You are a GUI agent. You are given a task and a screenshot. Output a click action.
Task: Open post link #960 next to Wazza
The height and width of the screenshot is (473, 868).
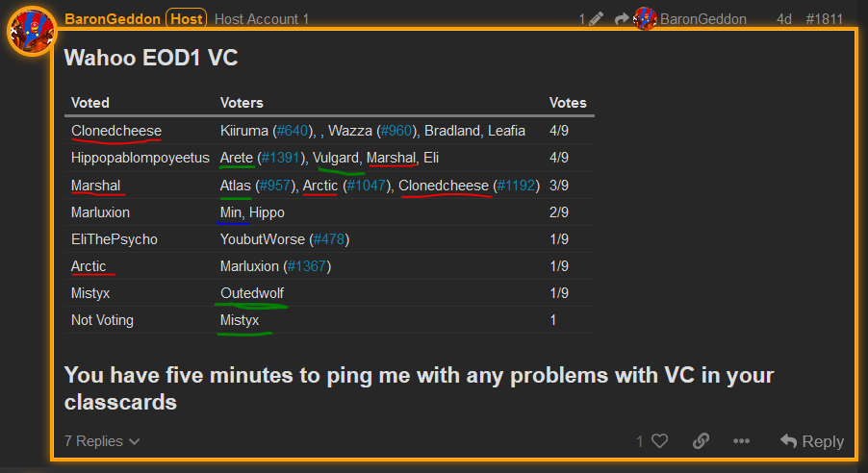point(396,131)
